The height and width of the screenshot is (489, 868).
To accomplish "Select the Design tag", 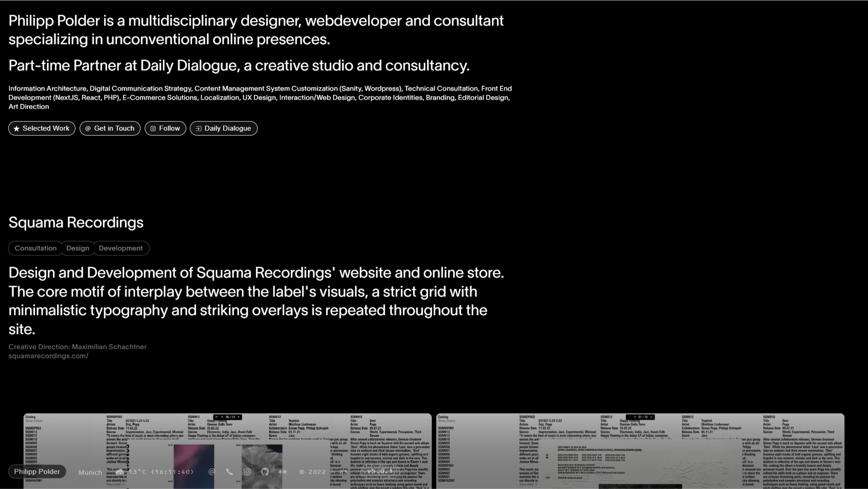I will (x=78, y=248).
